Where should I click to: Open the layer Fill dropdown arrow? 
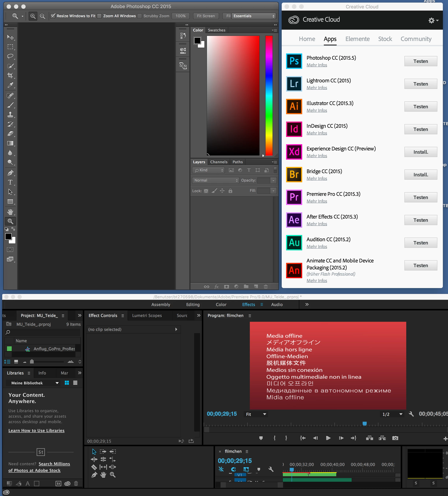tap(273, 191)
